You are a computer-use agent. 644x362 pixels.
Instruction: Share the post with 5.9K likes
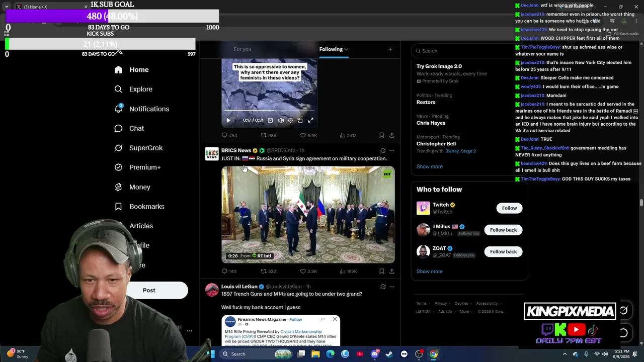(392, 135)
